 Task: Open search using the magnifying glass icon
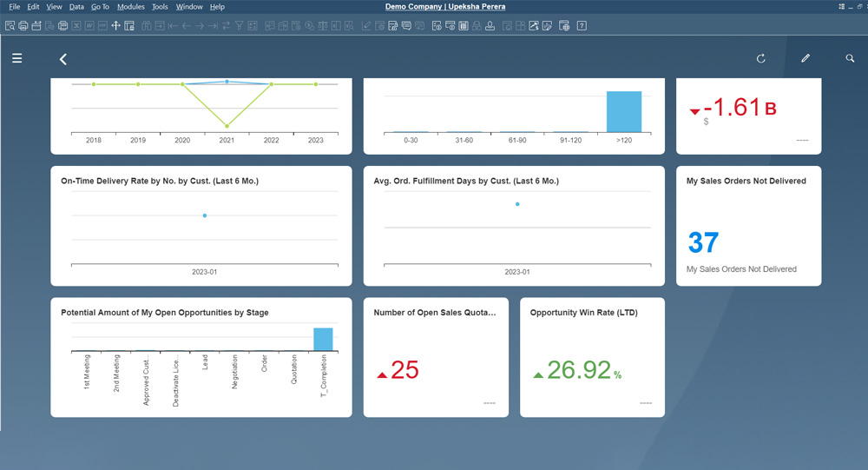pos(850,58)
